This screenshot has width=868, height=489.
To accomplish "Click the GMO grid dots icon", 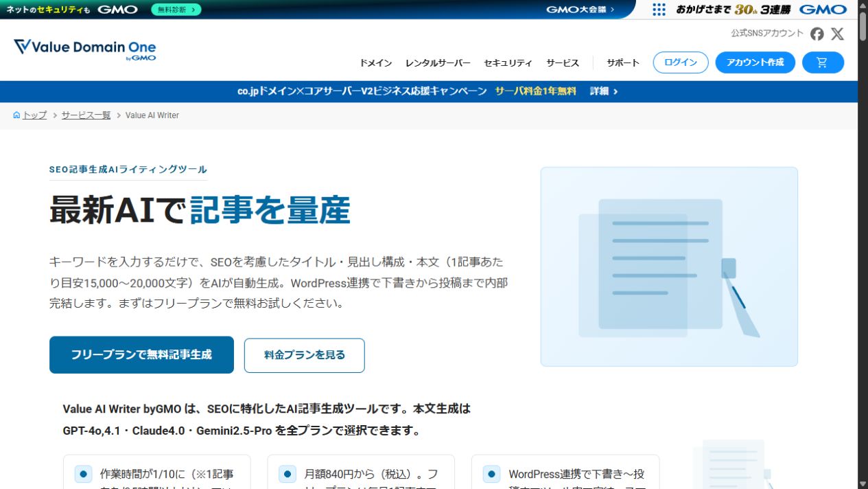I will point(659,10).
